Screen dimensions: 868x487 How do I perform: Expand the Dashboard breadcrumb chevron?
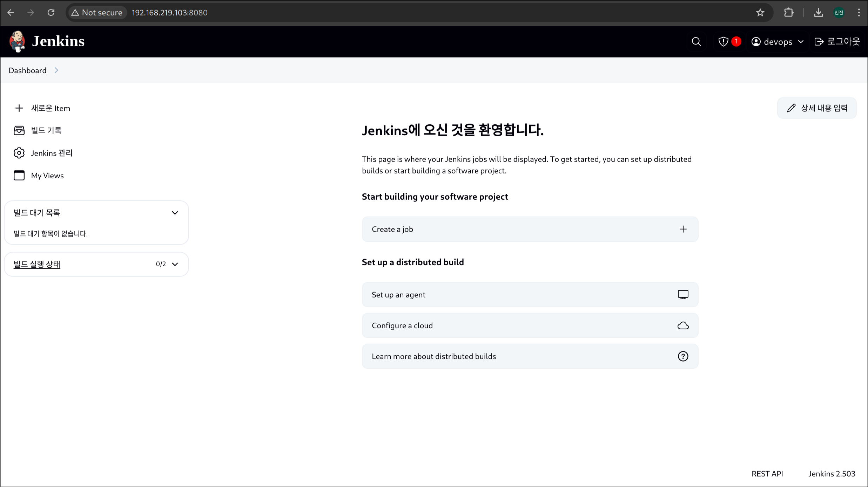56,70
